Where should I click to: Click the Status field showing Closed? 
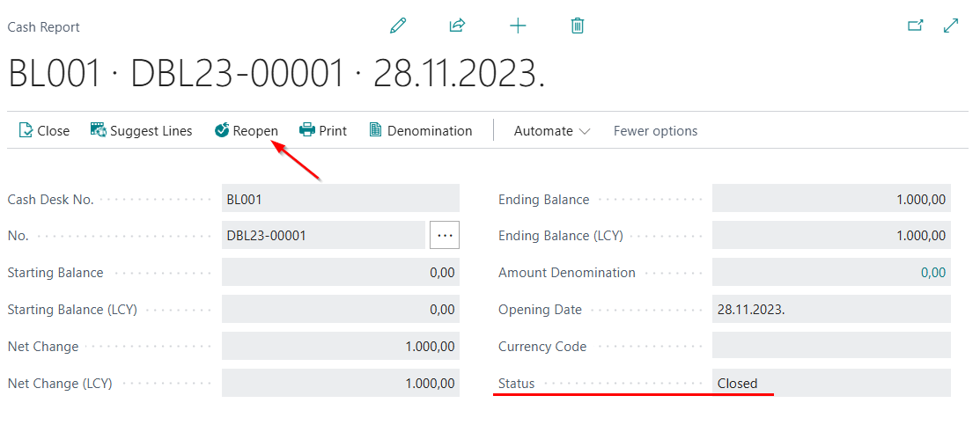(x=831, y=383)
